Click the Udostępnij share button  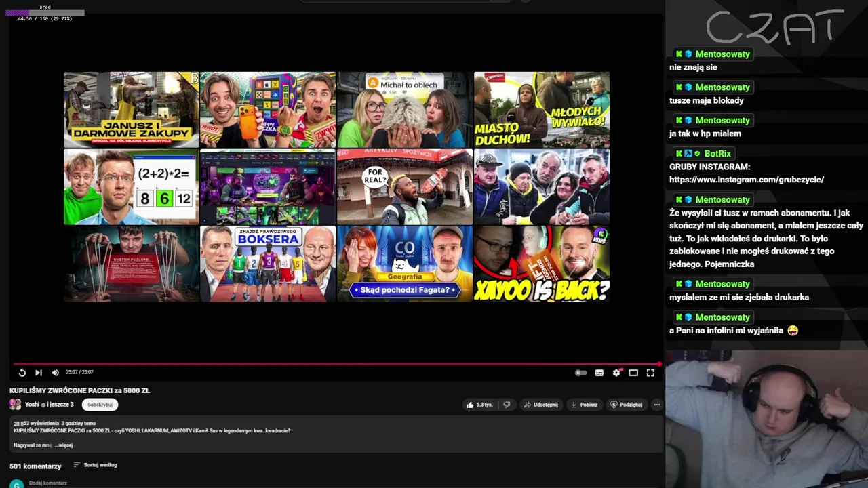point(540,405)
